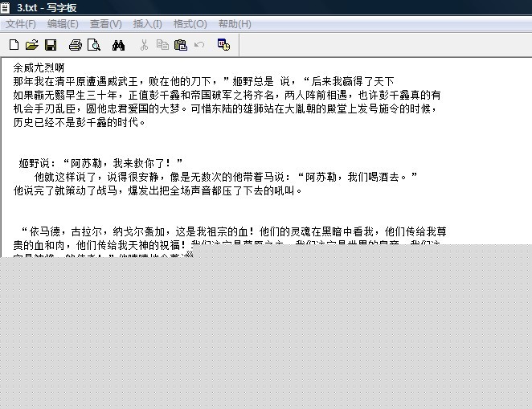532x409 pixels.
Task: Print the document with the printer icon
Action: (x=76, y=45)
